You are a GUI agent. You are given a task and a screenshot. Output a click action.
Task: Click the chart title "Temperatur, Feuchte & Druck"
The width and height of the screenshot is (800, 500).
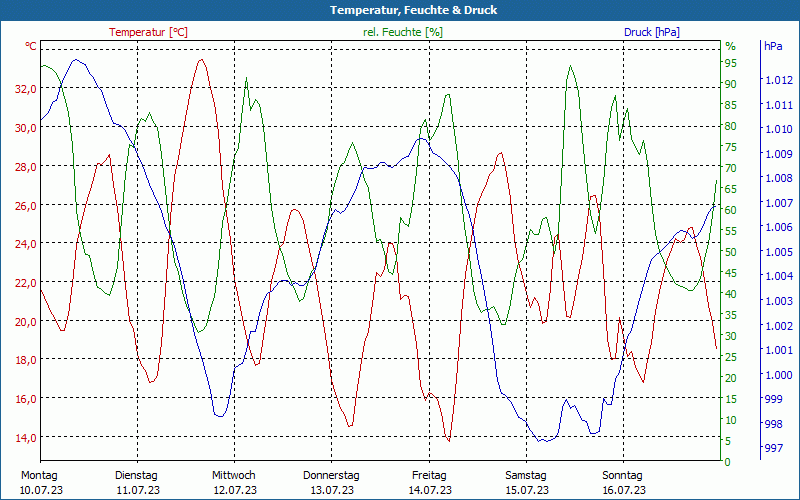coord(399,10)
